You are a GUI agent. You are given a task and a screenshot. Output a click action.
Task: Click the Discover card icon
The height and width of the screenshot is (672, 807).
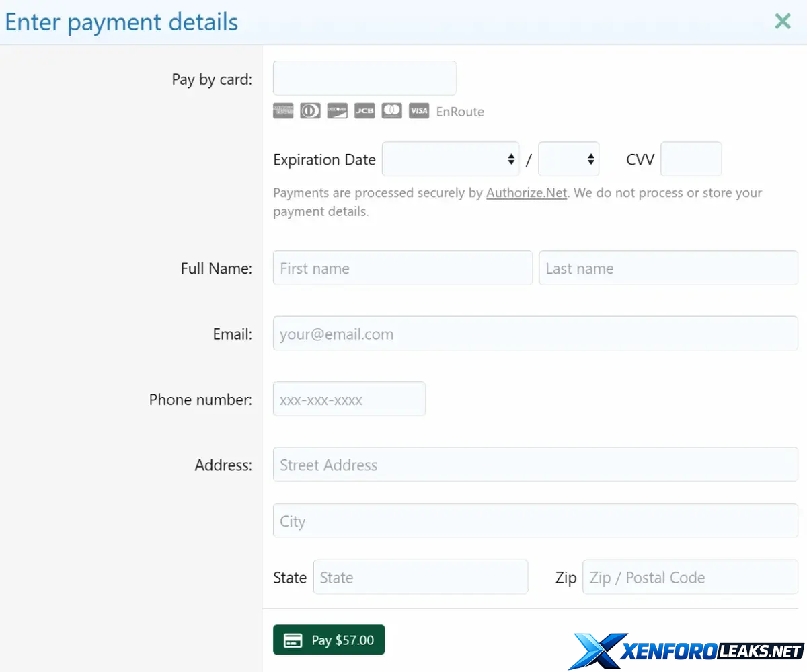coord(337,111)
